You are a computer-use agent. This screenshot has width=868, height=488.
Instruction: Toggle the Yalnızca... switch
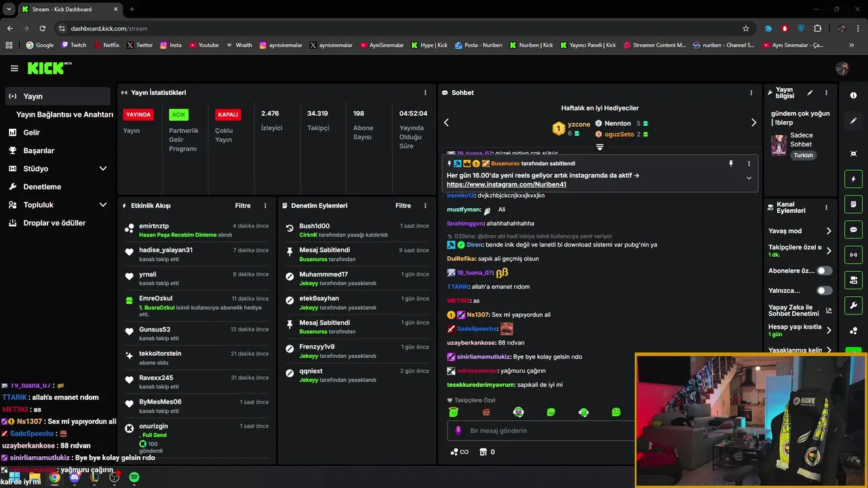click(x=824, y=291)
